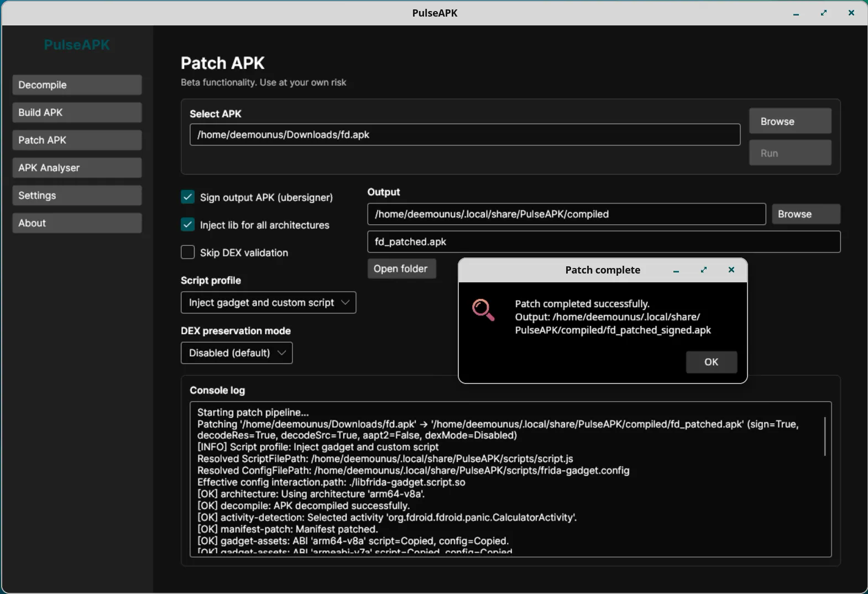Click the Open folder button
Viewport: 868px width, 594px height.
[x=401, y=269]
